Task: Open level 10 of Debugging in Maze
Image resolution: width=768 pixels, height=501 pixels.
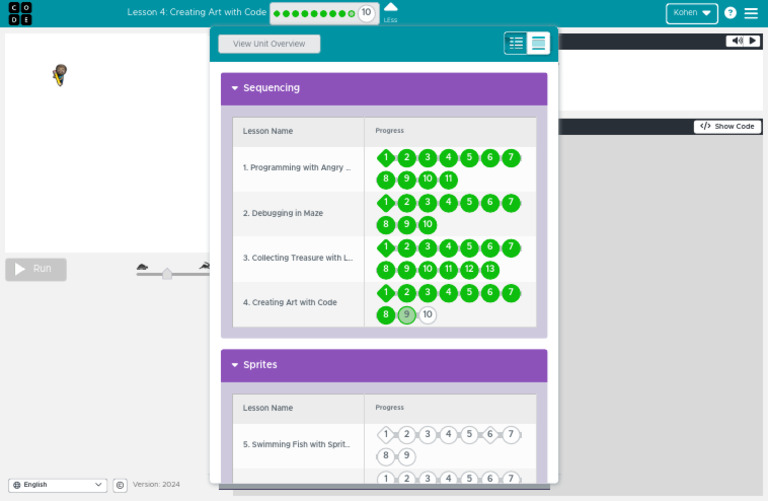Action: [428, 224]
